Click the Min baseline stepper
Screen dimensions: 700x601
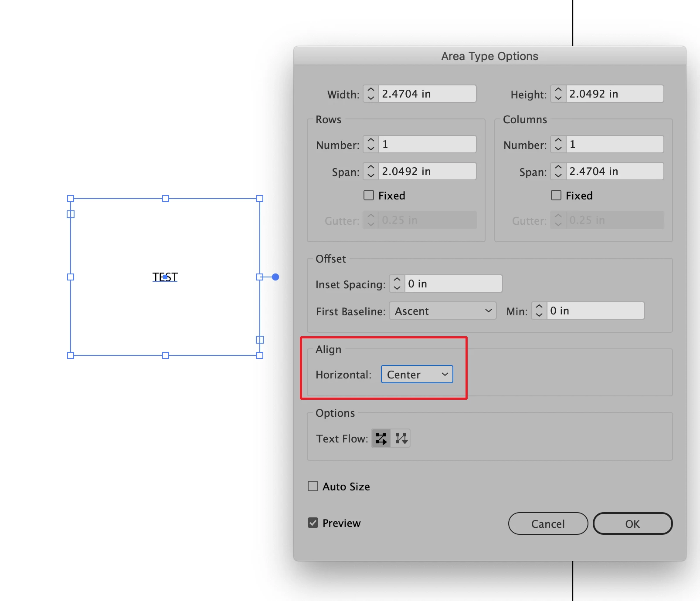tap(539, 311)
